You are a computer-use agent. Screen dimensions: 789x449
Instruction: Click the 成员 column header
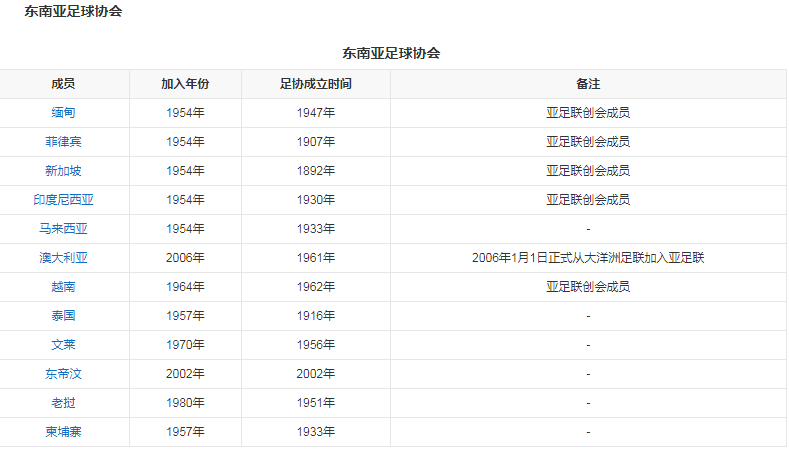click(64, 84)
